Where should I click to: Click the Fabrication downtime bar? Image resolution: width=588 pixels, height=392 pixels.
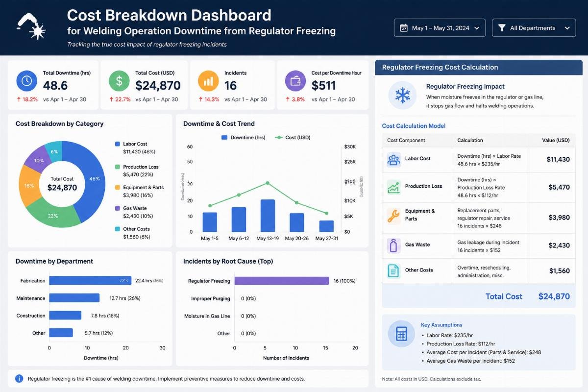(90, 281)
